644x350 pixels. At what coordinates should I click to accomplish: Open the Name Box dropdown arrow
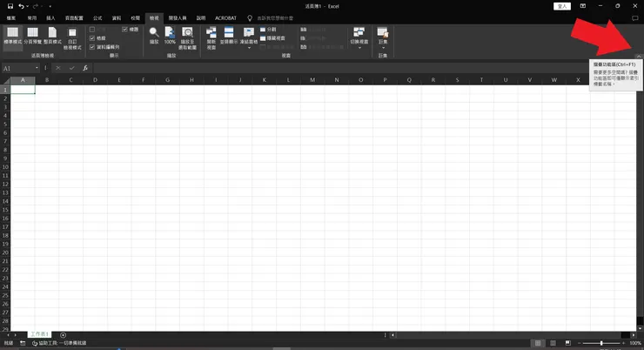(37, 68)
